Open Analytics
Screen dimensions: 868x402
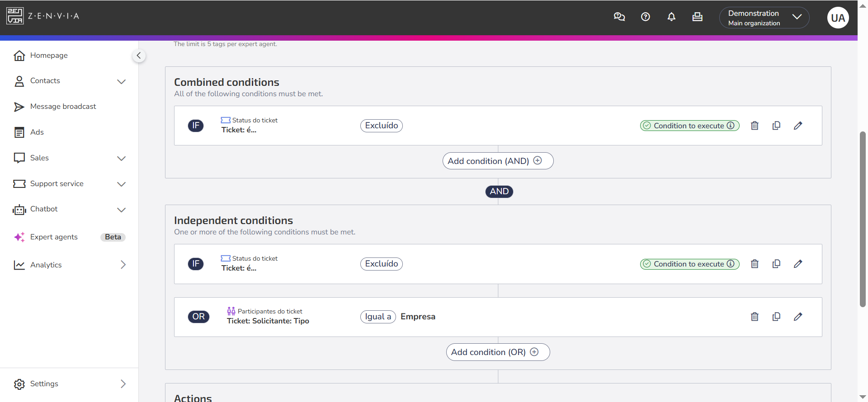(46, 265)
